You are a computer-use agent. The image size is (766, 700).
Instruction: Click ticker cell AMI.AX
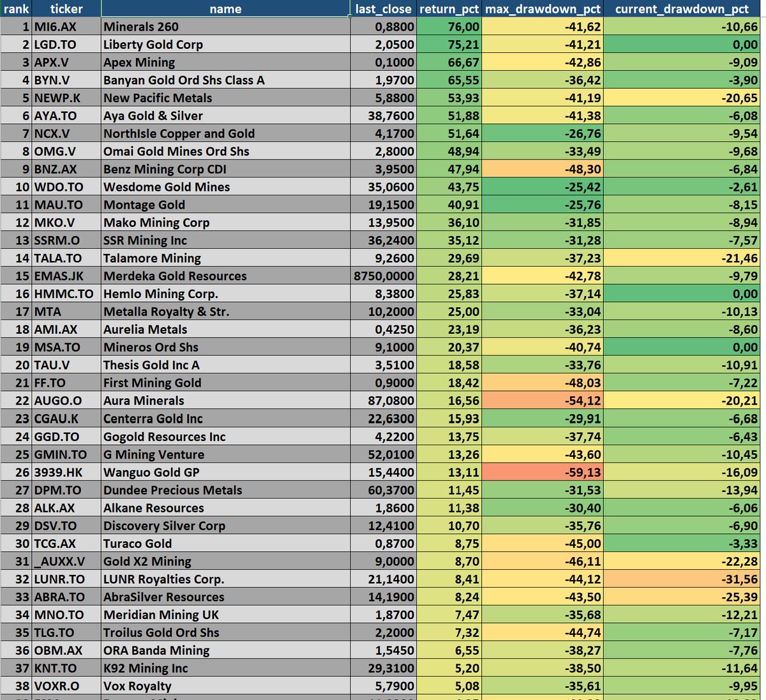click(66, 330)
